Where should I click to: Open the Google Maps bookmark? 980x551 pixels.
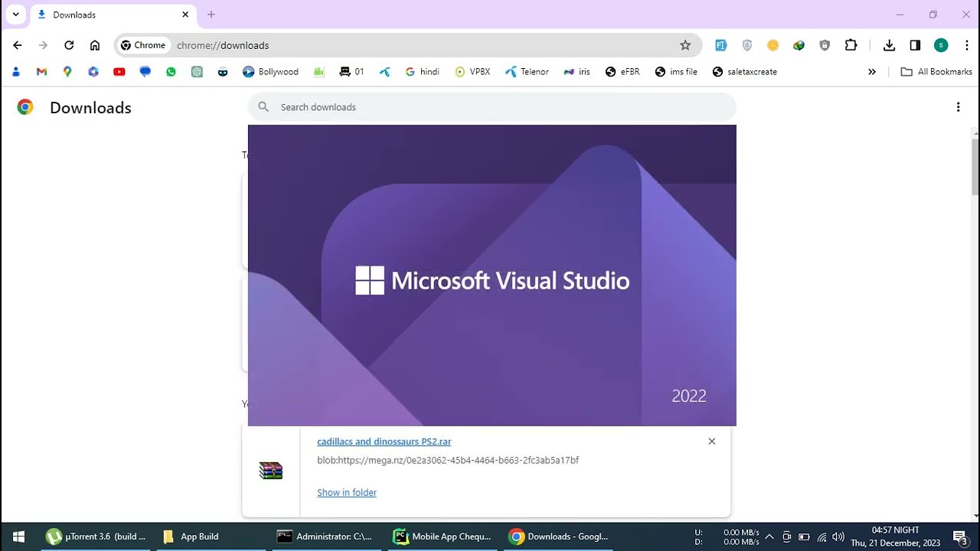tap(67, 72)
